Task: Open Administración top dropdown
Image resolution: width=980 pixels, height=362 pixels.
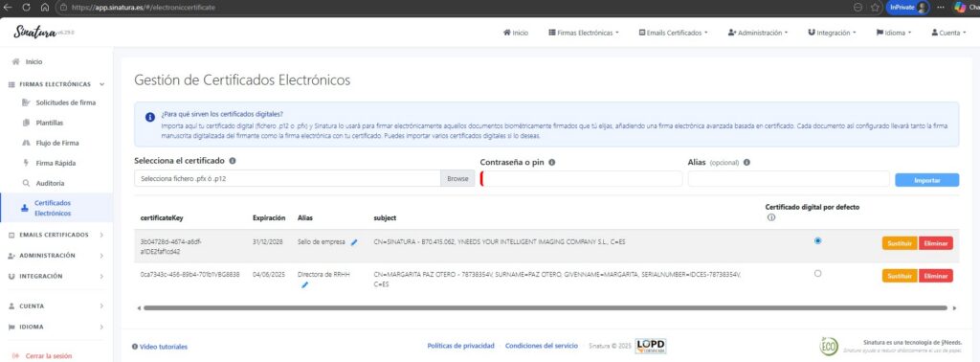Action: point(758,33)
